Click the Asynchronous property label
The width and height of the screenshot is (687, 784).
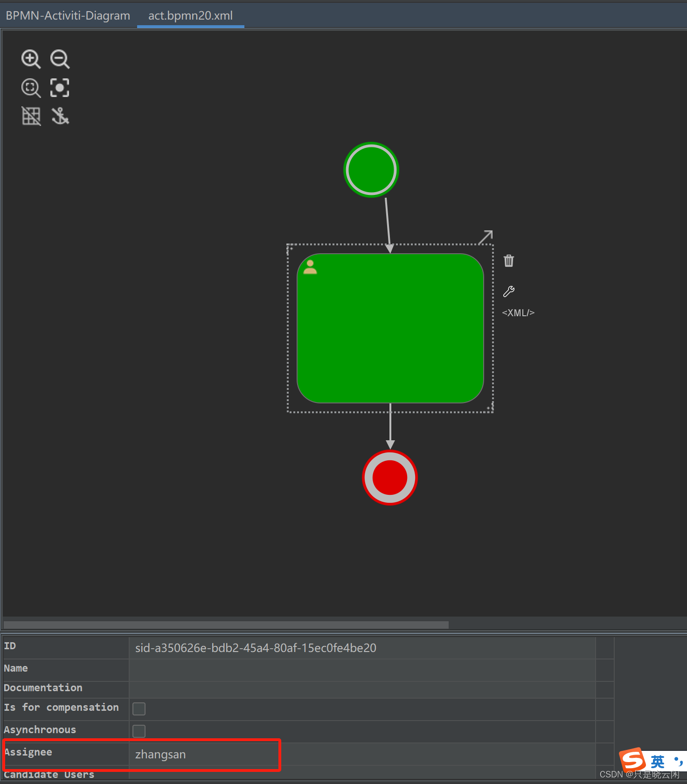(40, 730)
